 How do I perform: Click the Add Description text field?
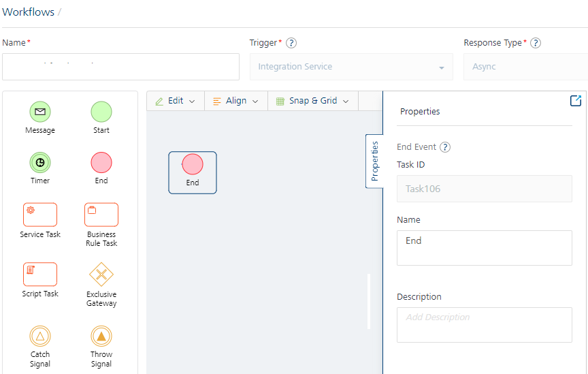(484, 324)
